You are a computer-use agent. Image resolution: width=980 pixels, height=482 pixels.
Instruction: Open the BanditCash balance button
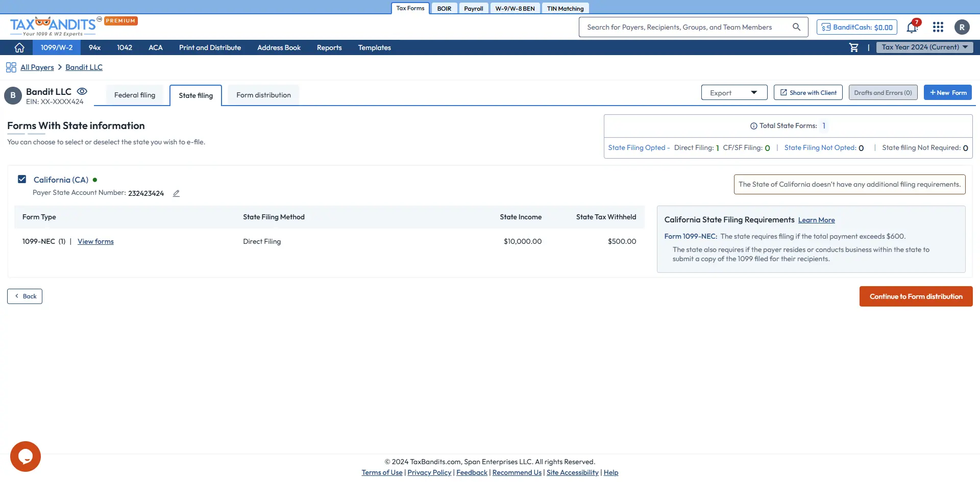857,27
